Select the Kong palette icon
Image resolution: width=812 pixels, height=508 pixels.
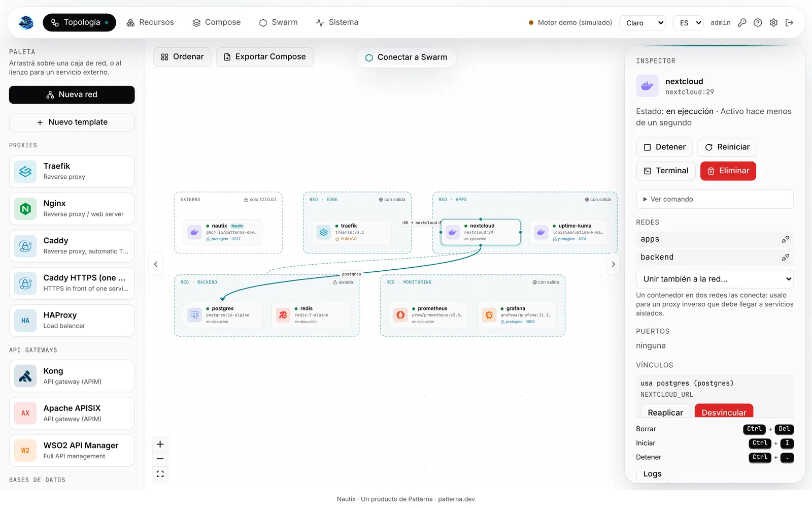pyautogui.click(x=25, y=376)
